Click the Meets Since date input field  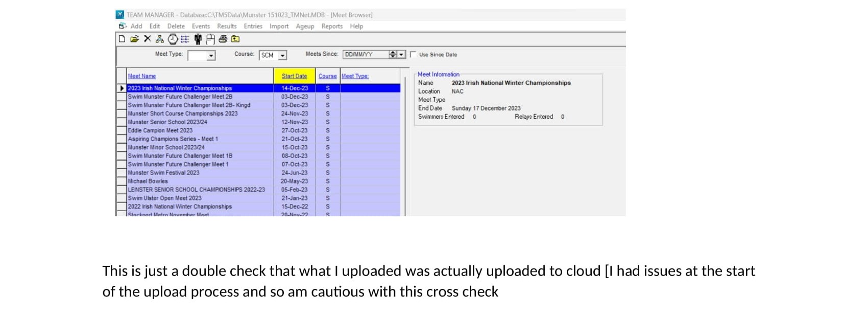[365, 55]
